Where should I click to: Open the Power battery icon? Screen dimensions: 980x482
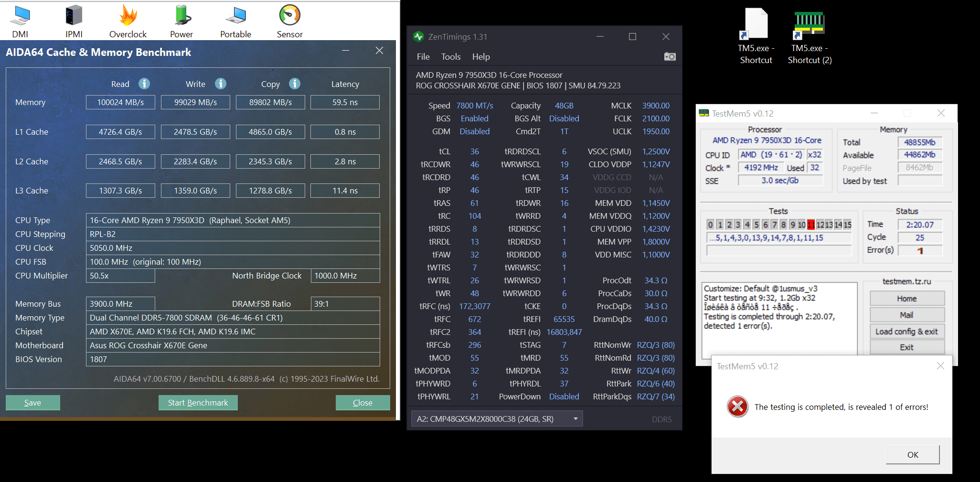(x=182, y=16)
